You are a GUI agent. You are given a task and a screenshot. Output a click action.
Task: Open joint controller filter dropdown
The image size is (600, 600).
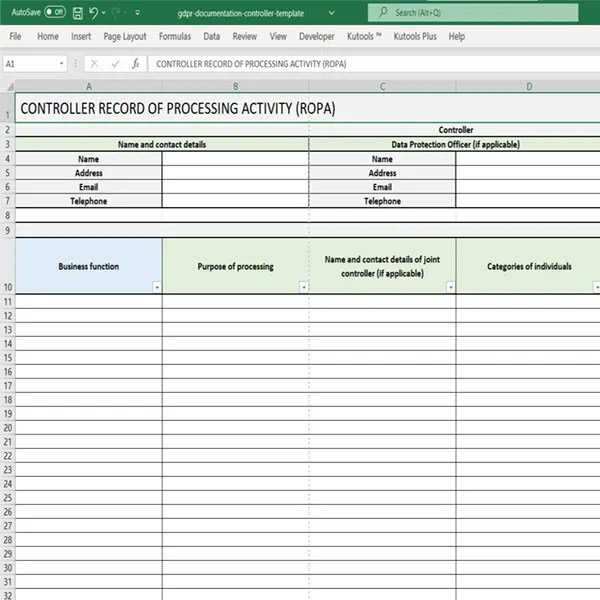point(451,287)
